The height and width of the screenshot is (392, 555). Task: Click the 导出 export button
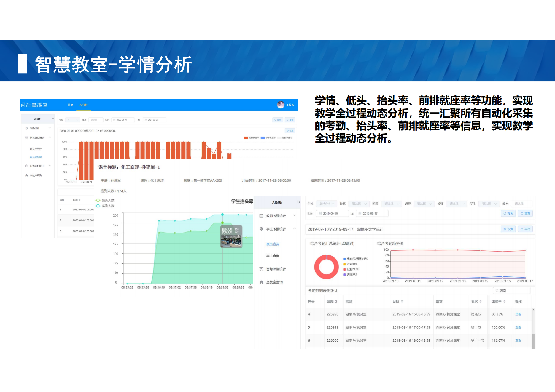coord(525,229)
